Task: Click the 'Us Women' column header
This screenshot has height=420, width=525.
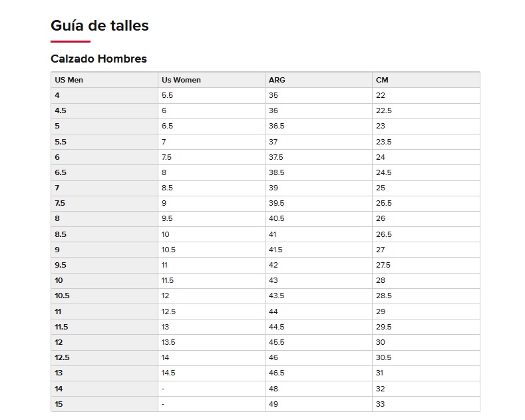Action: [x=181, y=80]
